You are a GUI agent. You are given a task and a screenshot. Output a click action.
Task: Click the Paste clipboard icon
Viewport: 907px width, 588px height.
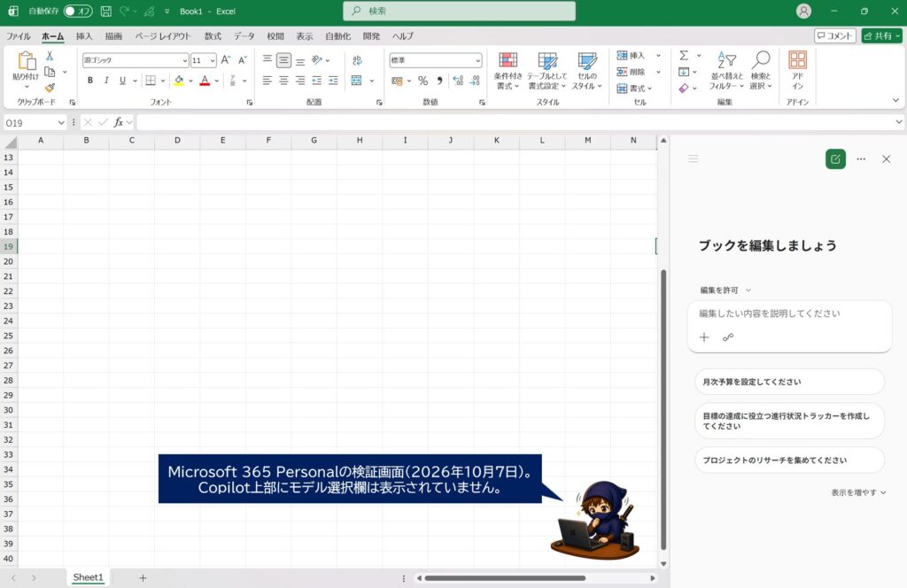click(x=26, y=60)
